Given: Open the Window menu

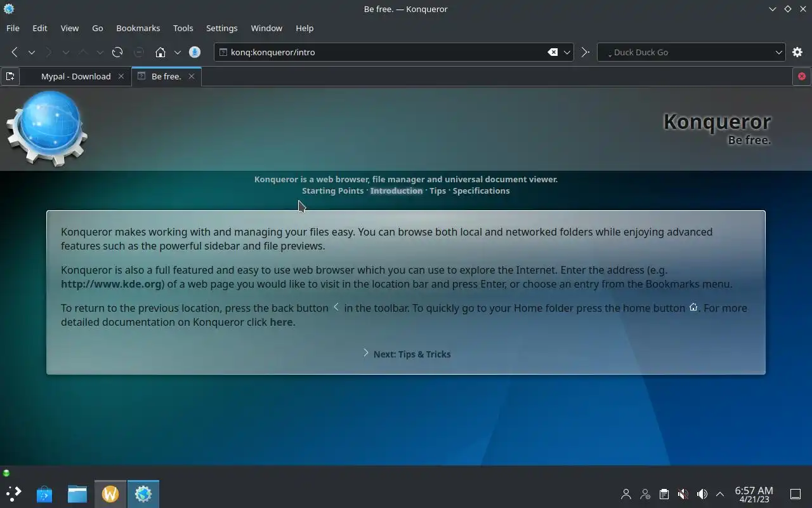Looking at the screenshot, I should tap(266, 28).
